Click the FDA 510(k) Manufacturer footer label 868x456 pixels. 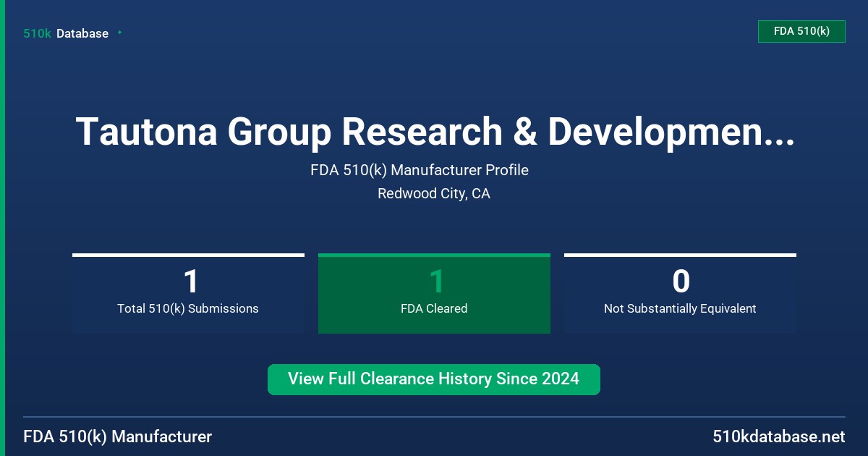point(118,436)
